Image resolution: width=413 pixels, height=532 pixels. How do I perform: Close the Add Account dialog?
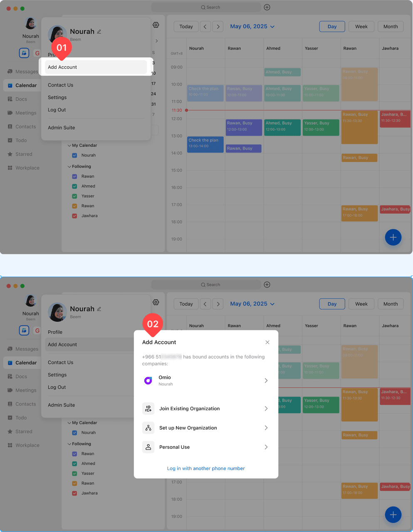tap(267, 342)
